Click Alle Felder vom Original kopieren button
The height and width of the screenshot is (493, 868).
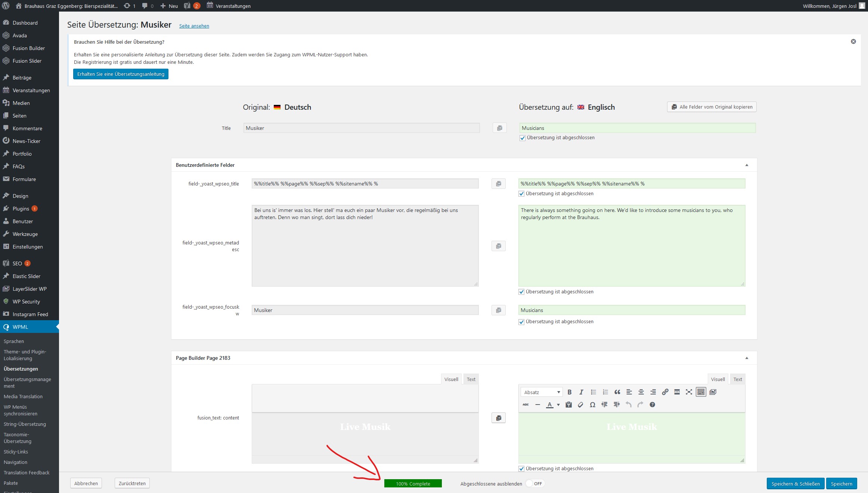711,107
